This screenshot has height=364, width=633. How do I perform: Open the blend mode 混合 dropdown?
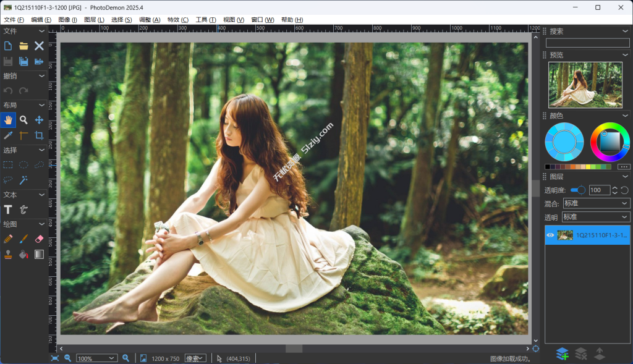tap(596, 203)
